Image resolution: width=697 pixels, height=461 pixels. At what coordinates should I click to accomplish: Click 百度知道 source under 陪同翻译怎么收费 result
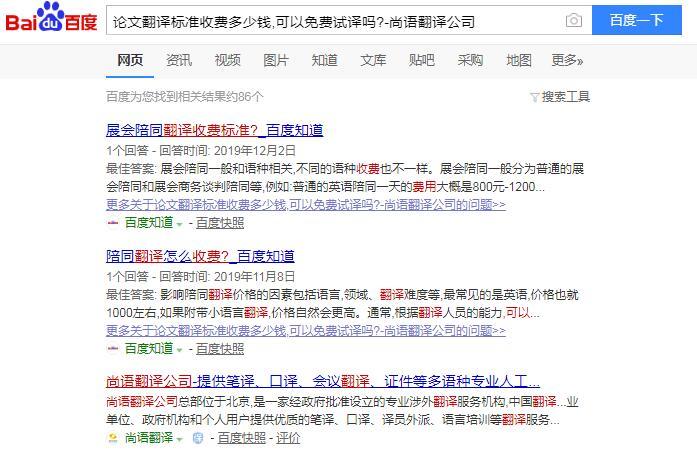pos(149,349)
